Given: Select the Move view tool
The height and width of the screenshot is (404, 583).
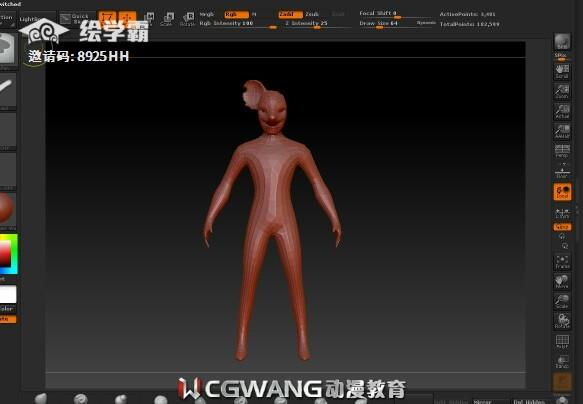Looking at the screenshot, I should point(562,281).
